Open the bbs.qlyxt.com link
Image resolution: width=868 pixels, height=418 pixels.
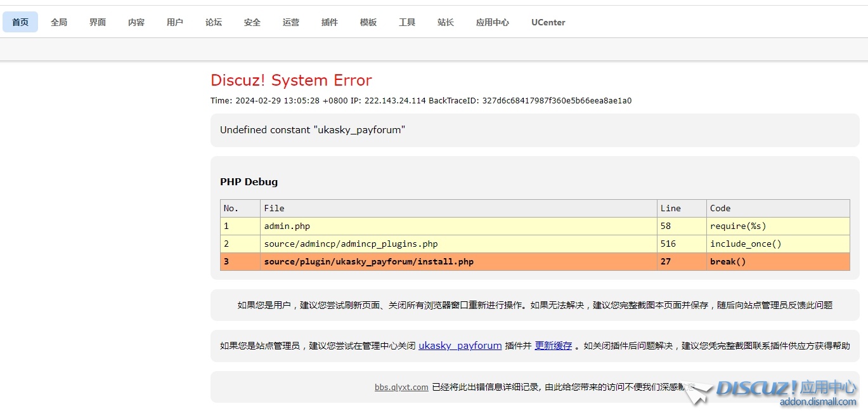[x=401, y=387]
